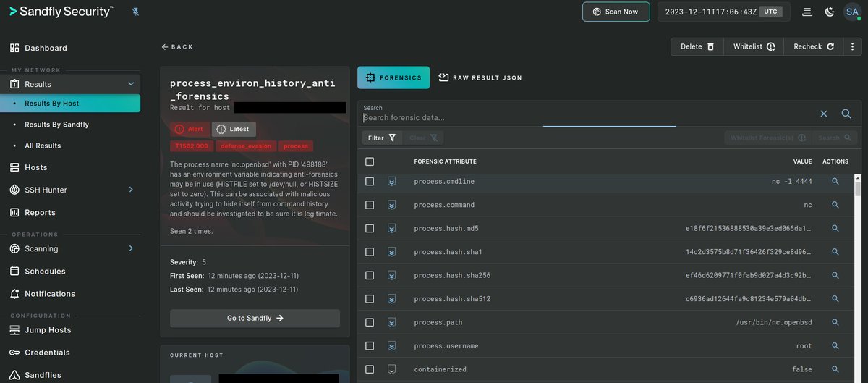
Task: Search value of process.hash.md5 row
Action: pos(835,229)
